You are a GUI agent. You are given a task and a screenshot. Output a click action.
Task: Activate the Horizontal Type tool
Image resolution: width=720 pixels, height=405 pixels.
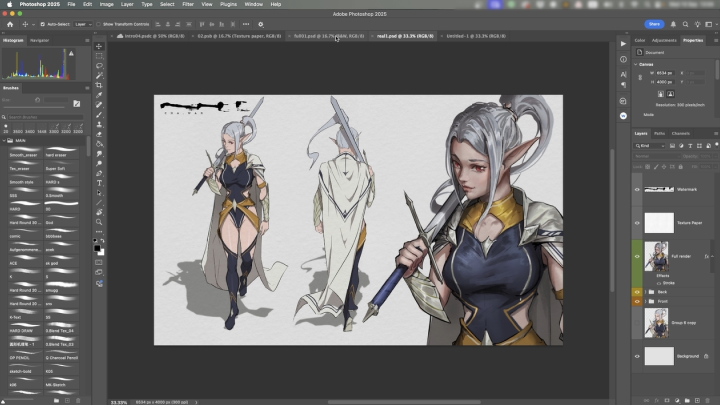[99, 183]
